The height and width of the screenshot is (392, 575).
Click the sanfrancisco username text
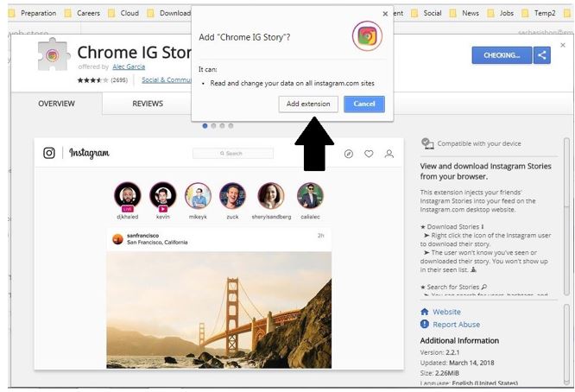point(142,236)
